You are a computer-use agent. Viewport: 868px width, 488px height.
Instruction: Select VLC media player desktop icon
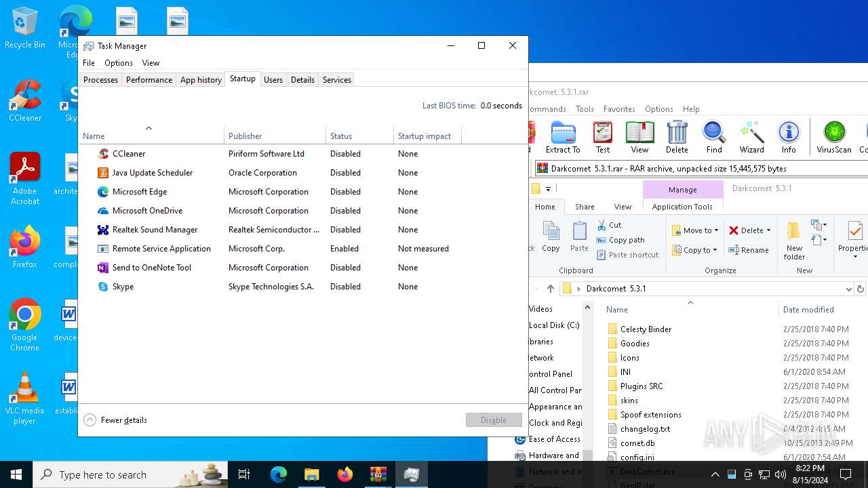[x=24, y=399]
